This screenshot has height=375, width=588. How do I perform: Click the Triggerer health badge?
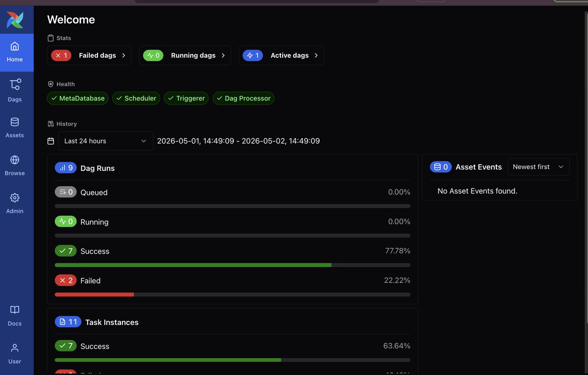(x=186, y=98)
